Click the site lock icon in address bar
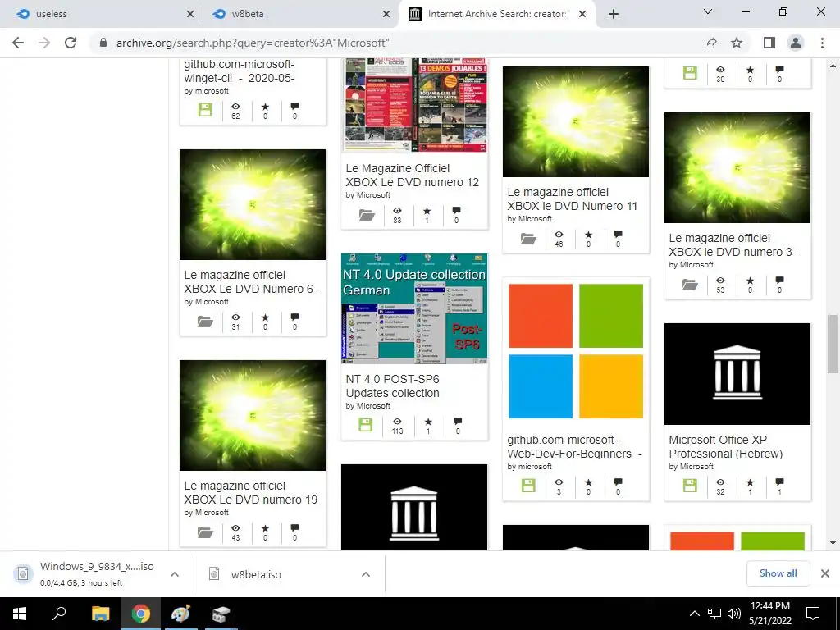Viewport: 840px width, 630px height. coord(103,43)
